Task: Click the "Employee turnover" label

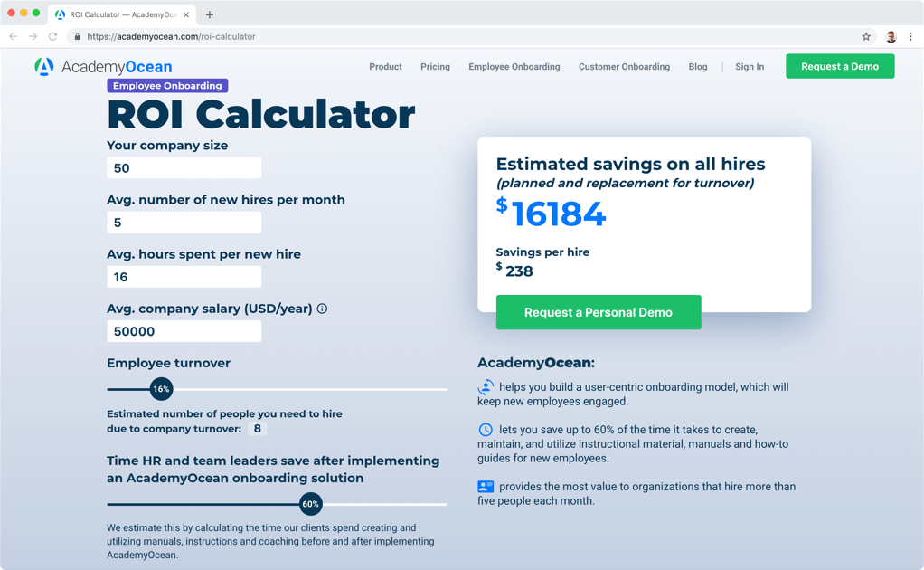Action: 168,363
